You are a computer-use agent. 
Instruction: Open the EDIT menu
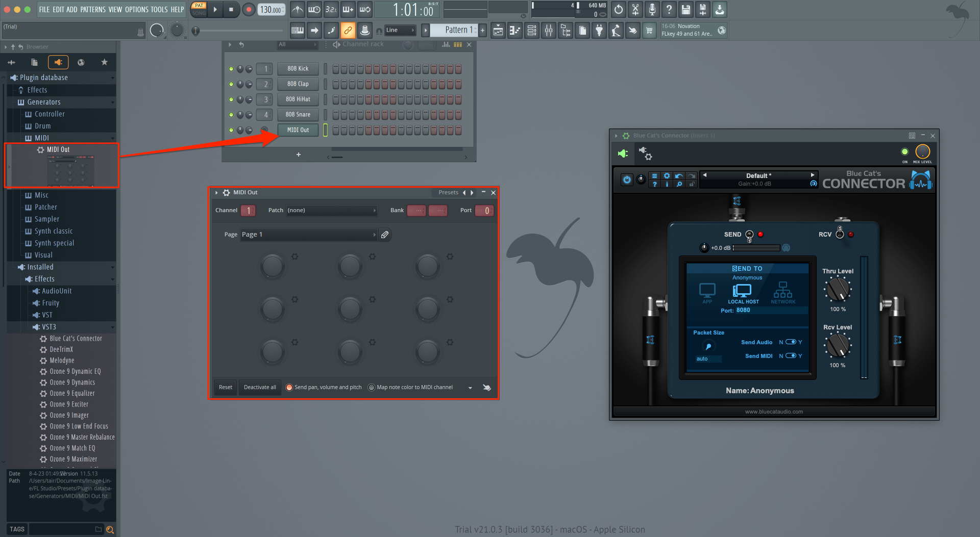(x=58, y=10)
